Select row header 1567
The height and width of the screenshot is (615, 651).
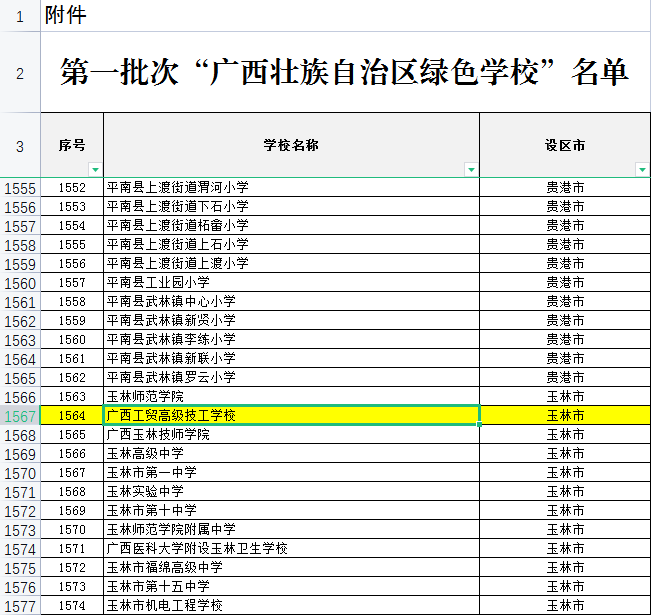pos(20,416)
